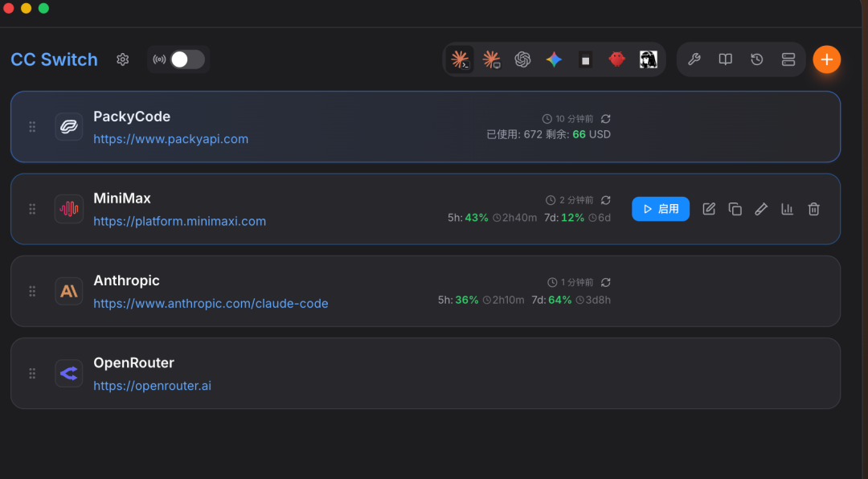Open the settings gear beside CC Switch

pos(122,59)
